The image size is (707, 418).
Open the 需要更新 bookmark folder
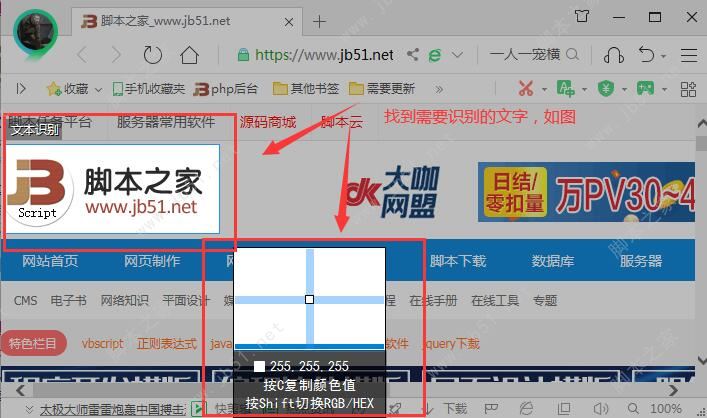(x=382, y=88)
